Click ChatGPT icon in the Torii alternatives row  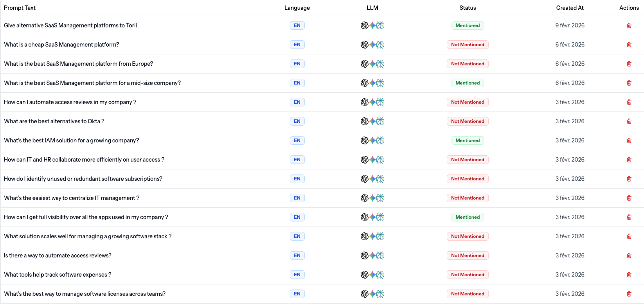click(x=364, y=25)
